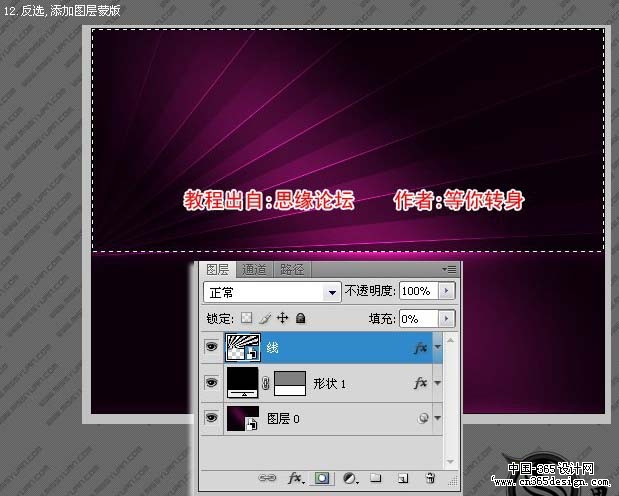Viewport: 619px width, 496px height.
Task: Expand smart filters arrow on 图层 0
Action: [437, 418]
